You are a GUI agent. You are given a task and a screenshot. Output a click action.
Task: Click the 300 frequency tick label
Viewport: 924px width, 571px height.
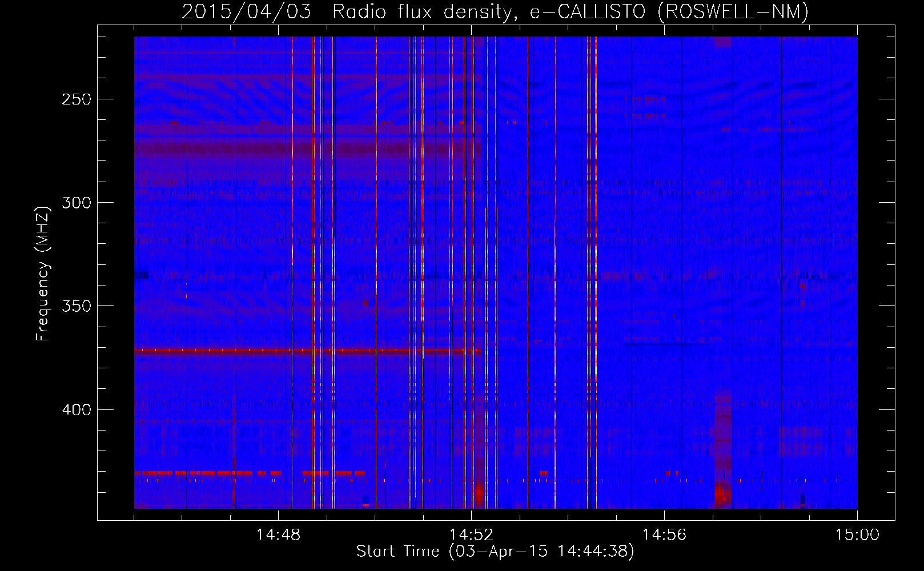pos(77,203)
